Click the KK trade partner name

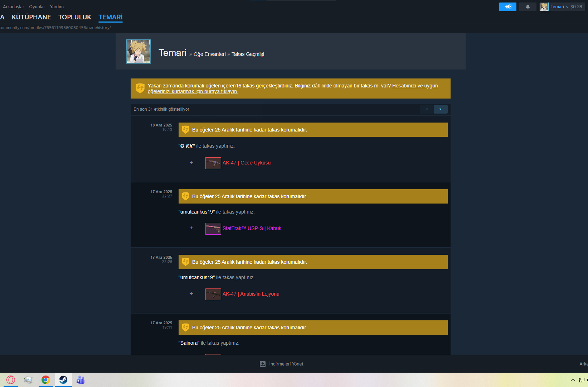[x=187, y=146]
